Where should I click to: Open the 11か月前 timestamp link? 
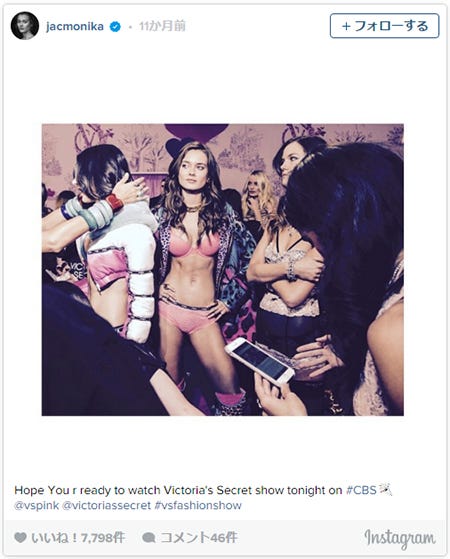[x=162, y=26]
